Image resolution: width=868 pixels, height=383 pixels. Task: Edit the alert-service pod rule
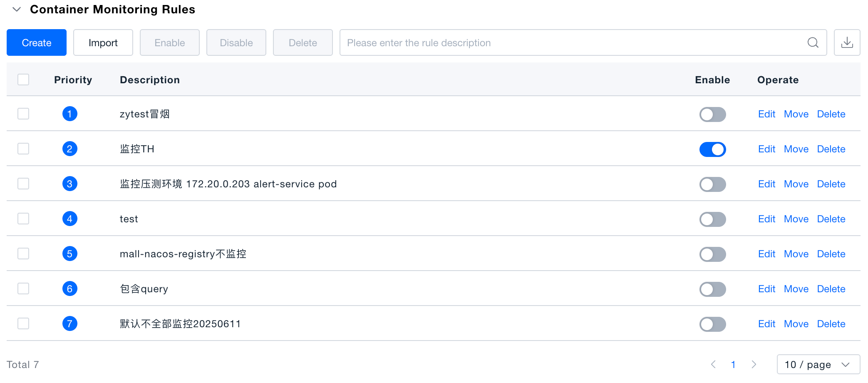click(766, 184)
